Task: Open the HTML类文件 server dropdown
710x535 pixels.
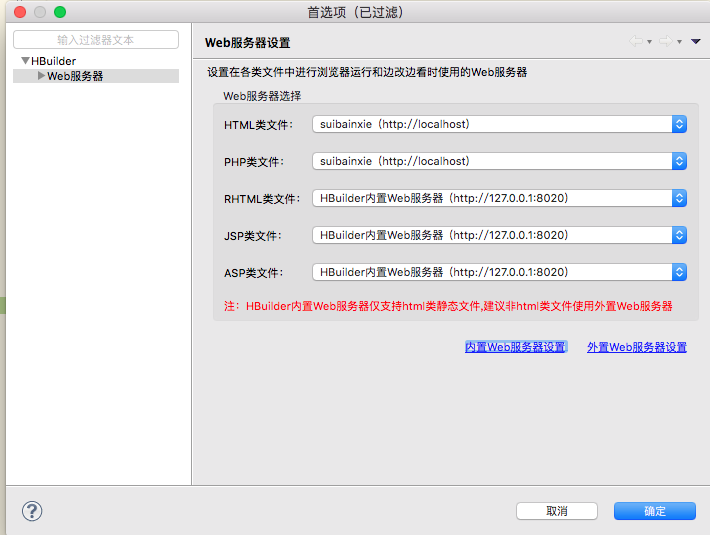Action: (499, 124)
